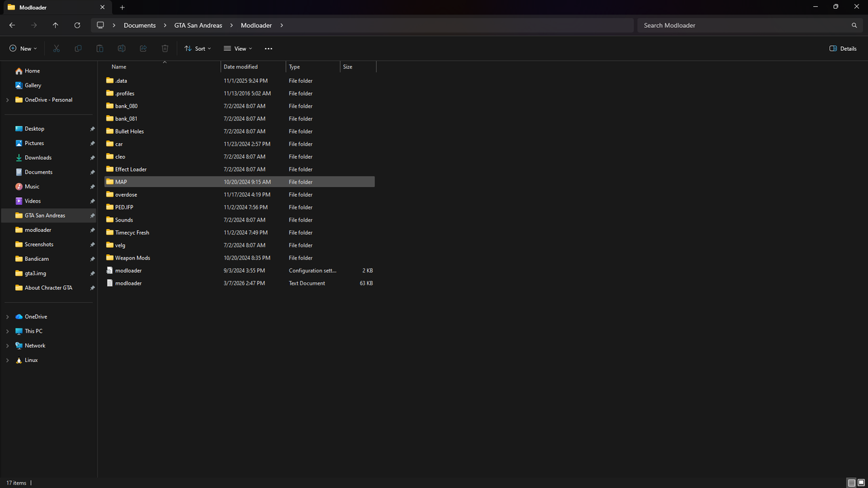The image size is (868, 488).
Task: Open the Sort dropdown menu
Action: 197,49
